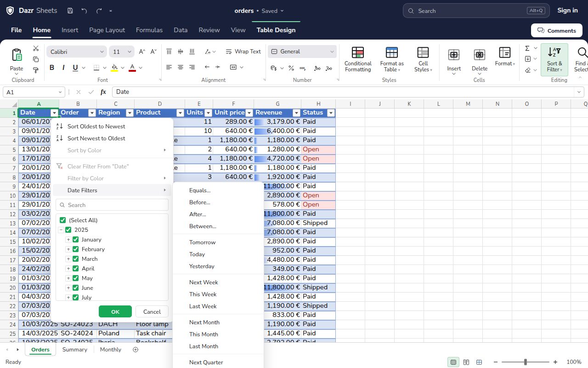The width and height of the screenshot is (588, 368).
Task: Open the Summary sheet tab
Action: (75, 350)
